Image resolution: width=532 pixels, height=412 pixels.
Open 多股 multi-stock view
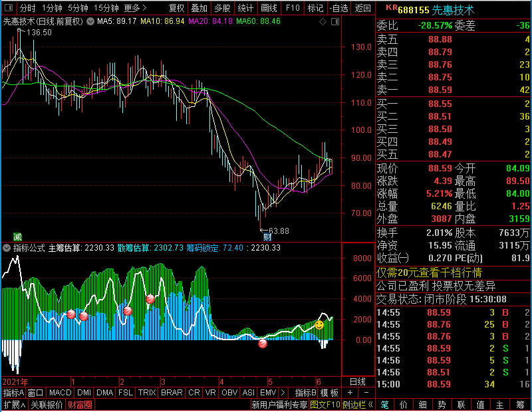click(222, 8)
